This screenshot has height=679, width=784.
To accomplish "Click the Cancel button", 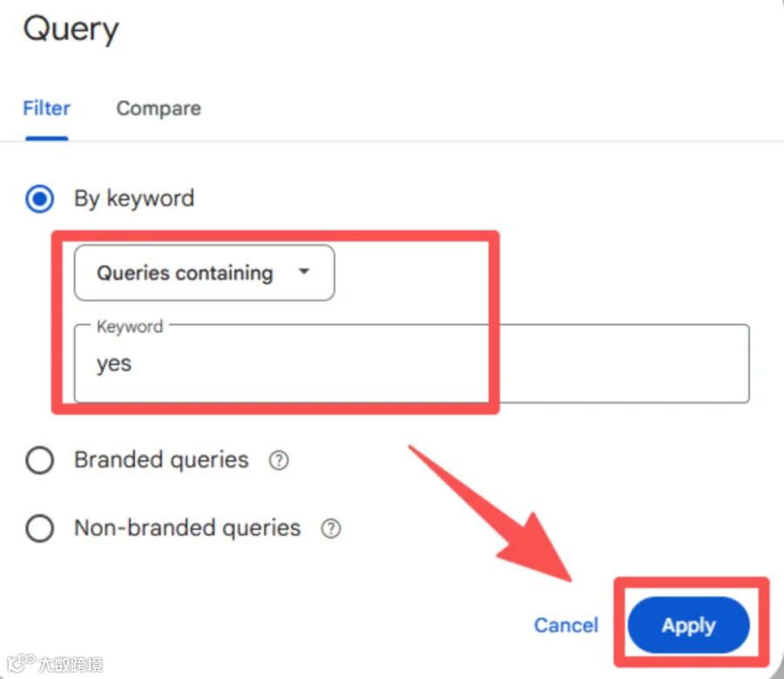I will (566, 625).
